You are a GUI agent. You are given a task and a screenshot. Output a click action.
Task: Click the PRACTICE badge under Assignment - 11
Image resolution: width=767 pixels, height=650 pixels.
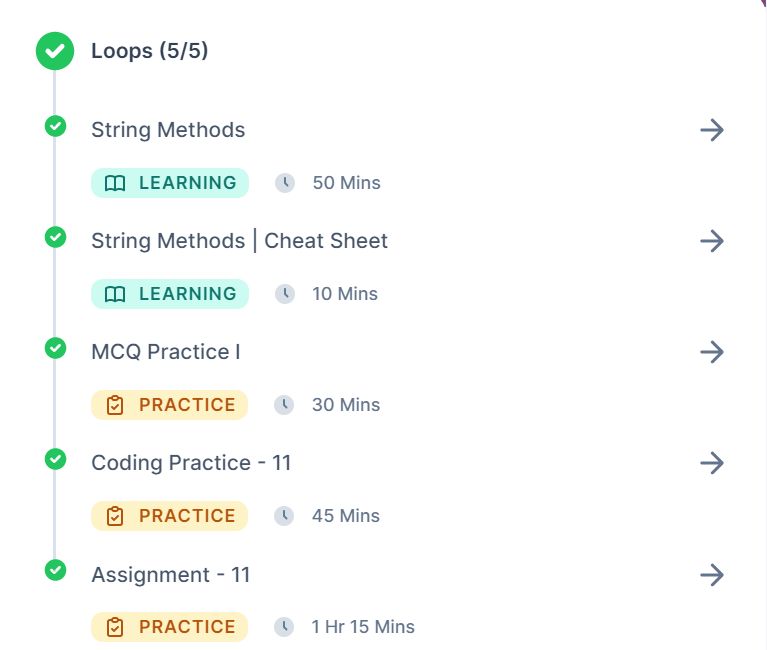coord(170,627)
